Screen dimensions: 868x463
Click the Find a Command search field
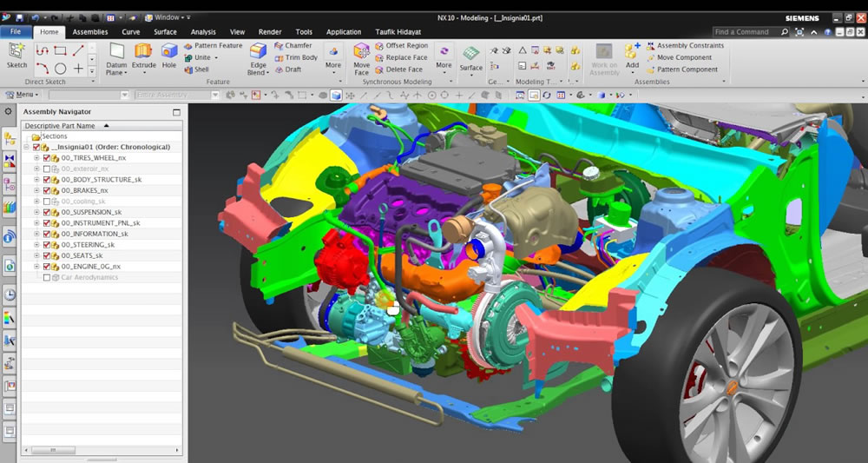(x=745, y=32)
